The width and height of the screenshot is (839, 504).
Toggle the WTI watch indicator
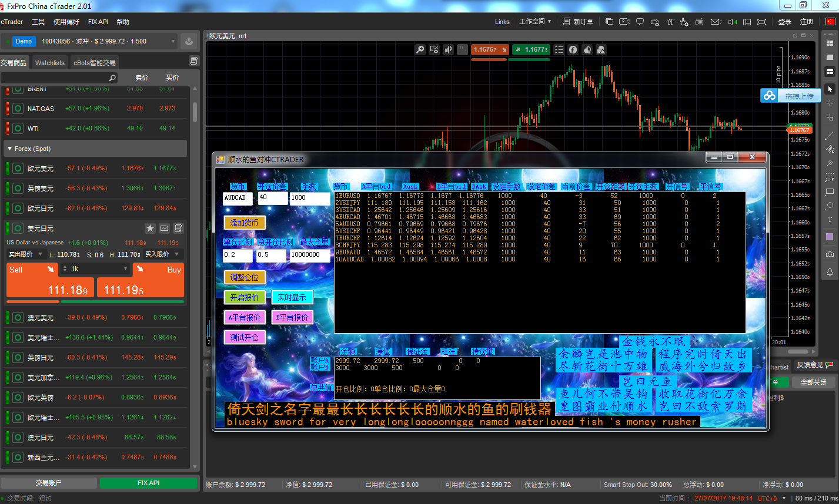click(x=18, y=129)
